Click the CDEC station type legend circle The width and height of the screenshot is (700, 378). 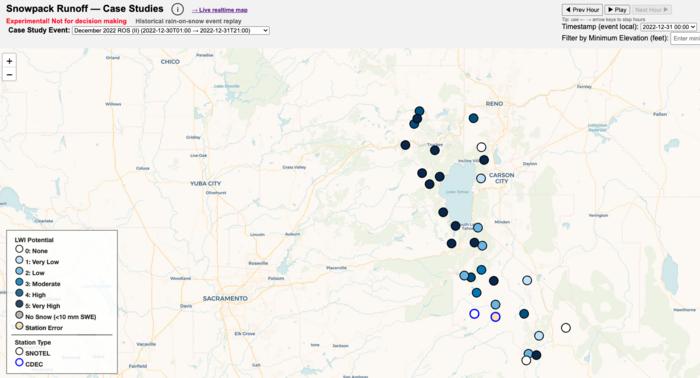pos(19,363)
